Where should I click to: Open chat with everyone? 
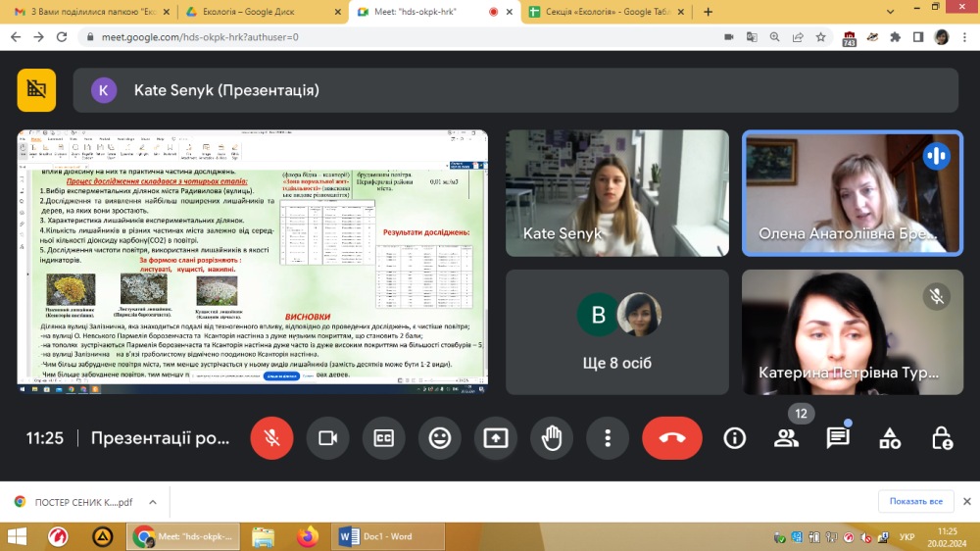coord(838,438)
